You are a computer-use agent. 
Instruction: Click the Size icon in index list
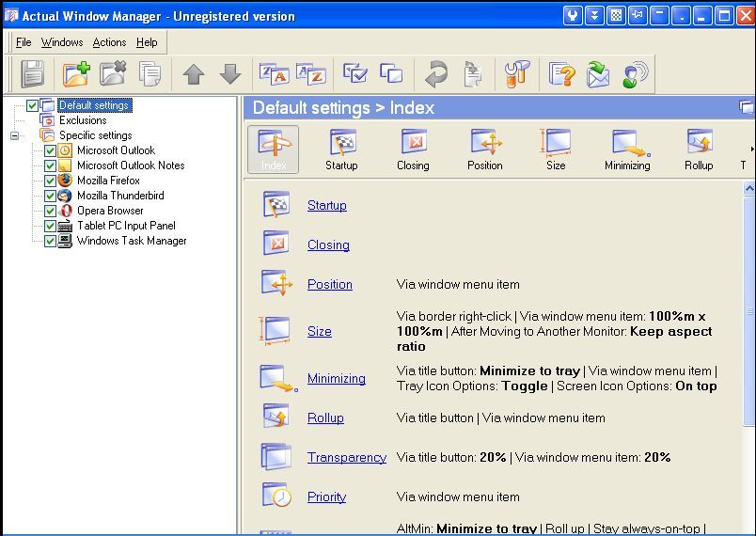pyautogui.click(x=275, y=331)
